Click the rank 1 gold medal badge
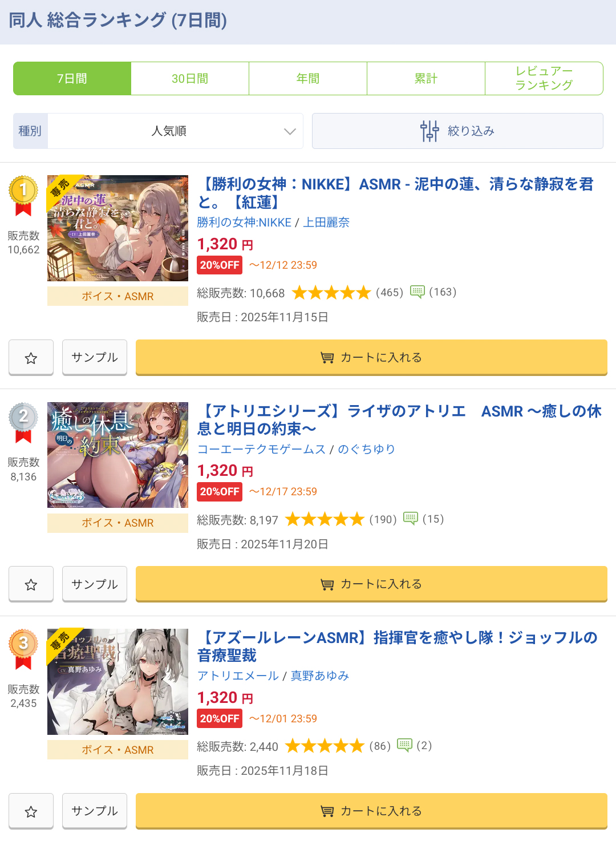The width and height of the screenshot is (616, 841). (x=23, y=196)
